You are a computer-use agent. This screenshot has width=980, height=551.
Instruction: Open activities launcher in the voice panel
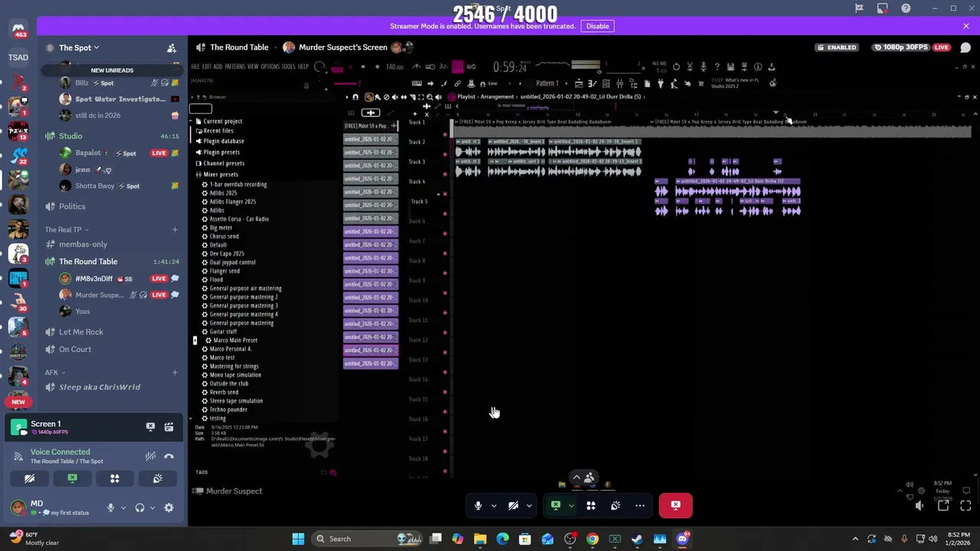pos(115,478)
